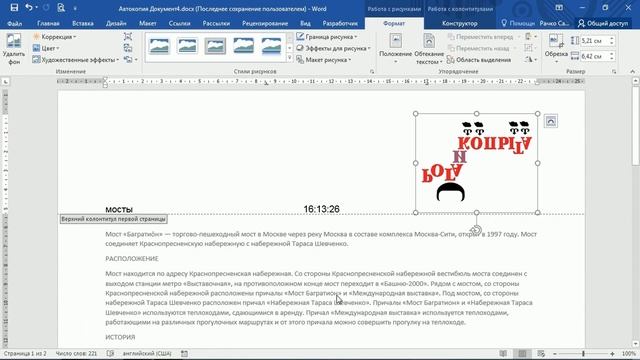Click the height field showing 5,21 см
The width and height of the screenshot is (640, 360).
593,41
